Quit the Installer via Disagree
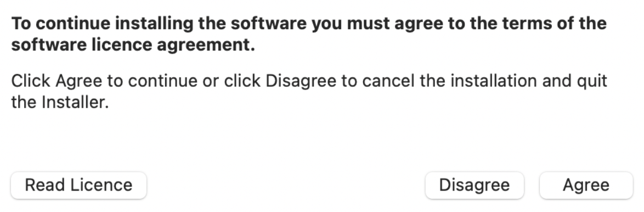Image resolution: width=644 pixels, height=212 pixels. pos(474,185)
